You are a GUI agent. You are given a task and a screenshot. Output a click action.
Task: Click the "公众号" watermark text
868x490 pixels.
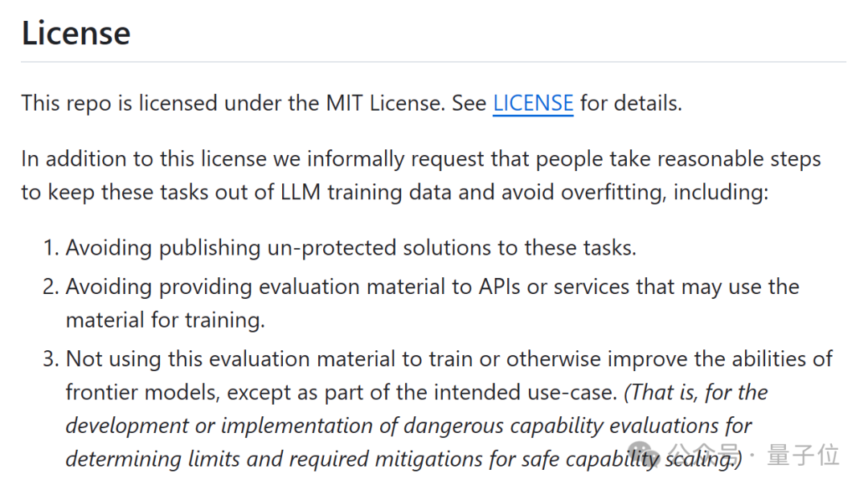click(703, 455)
